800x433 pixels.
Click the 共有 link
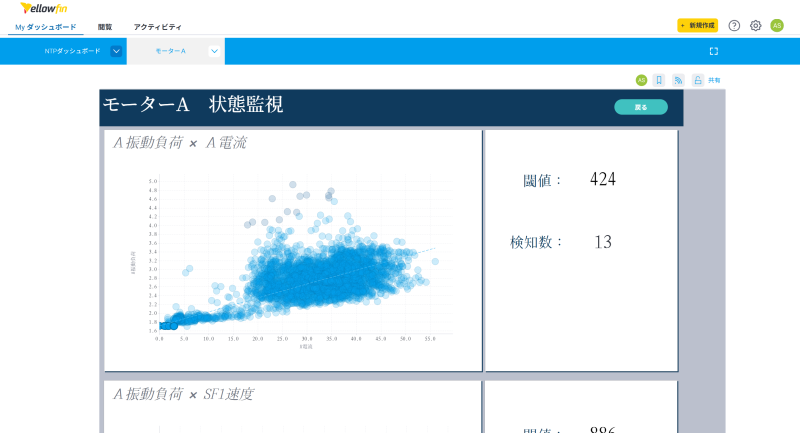[714, 80]
